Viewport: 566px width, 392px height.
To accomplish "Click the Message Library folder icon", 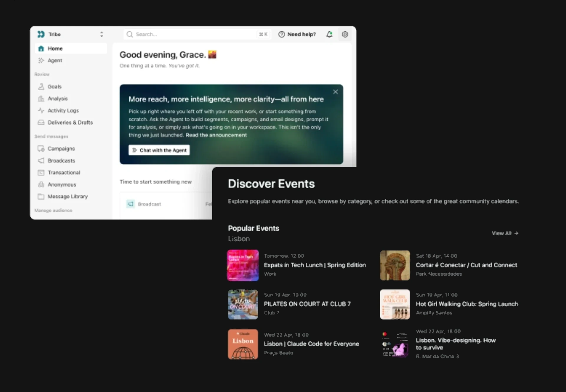I will (41, 196).
